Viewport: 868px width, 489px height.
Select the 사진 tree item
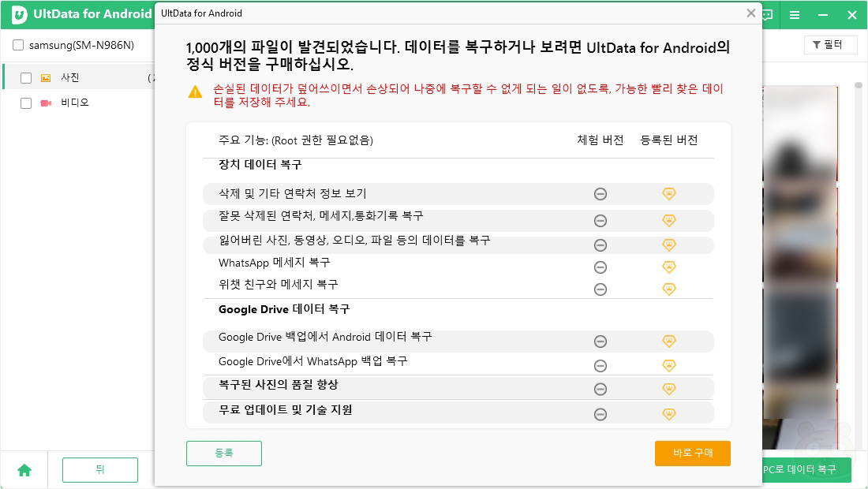click(x=80, y=77)
